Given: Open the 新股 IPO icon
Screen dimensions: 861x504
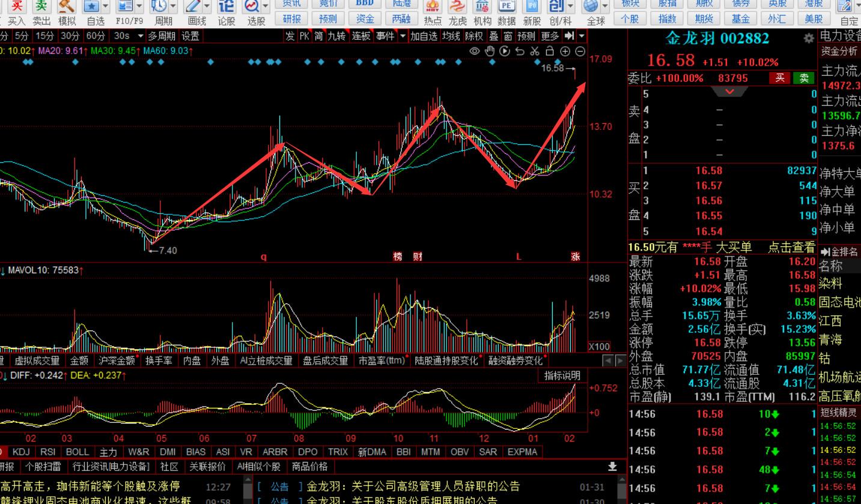Looking at the screenshot, I should point(532,7).
